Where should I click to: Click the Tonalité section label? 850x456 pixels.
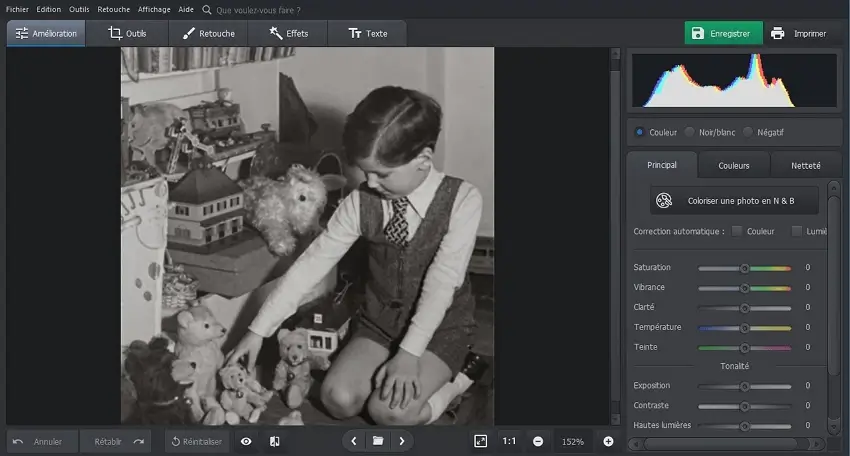pos(735,366)
